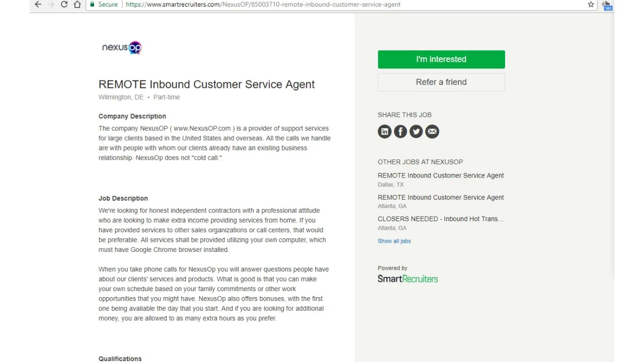The width and height of the screenshot is (644, 362).
Task: Click the browser extension icon
Action: point(607,5)
